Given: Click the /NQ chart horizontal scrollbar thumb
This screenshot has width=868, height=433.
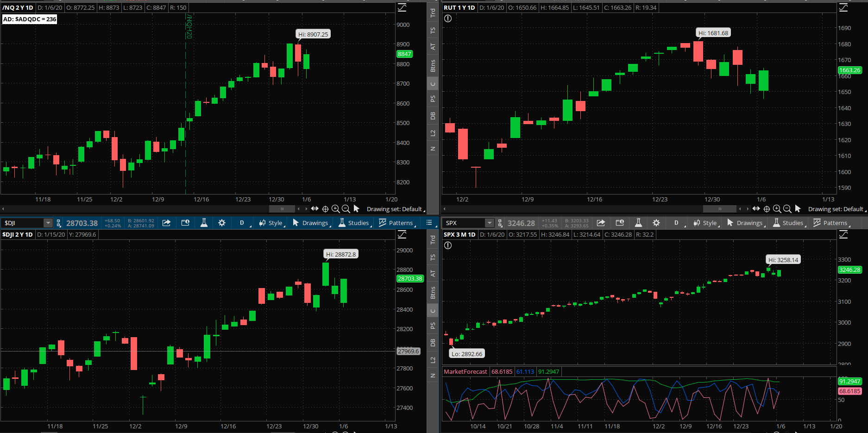Looking at the screenshot, I should (282, 209).
